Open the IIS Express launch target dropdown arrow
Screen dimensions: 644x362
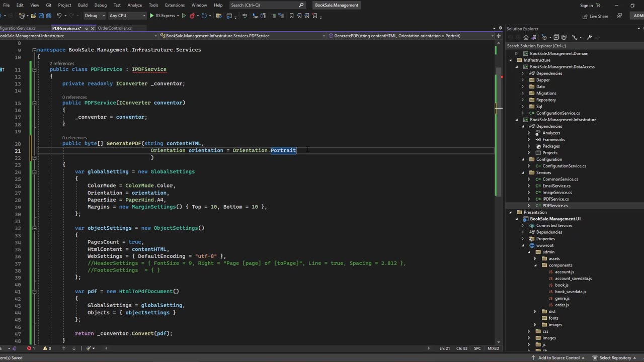pos(178,16)
